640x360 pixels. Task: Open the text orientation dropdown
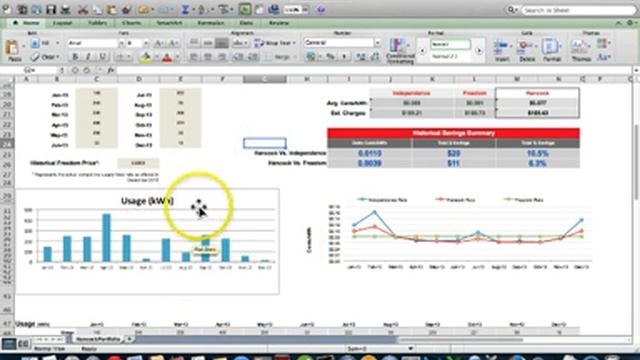(x=240, y=43)
